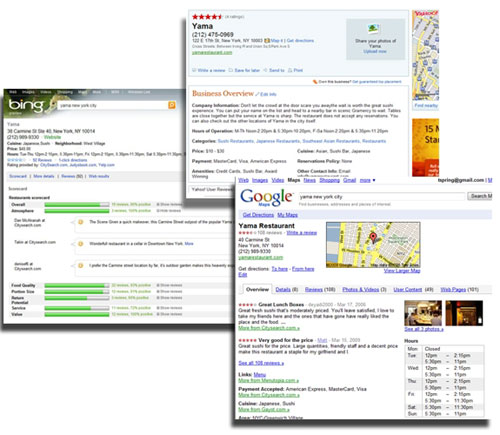Click the Bing search box containing yama new york city
This screenshot has height=435, width=500.
112,105
